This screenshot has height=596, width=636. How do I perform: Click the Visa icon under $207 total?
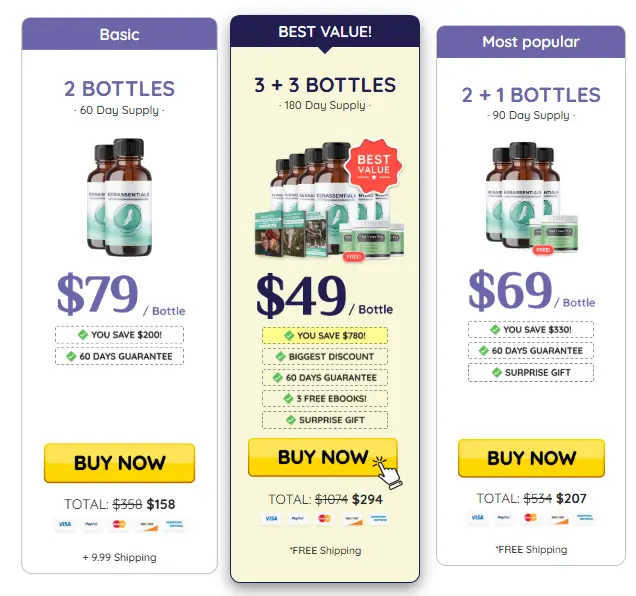477,517
